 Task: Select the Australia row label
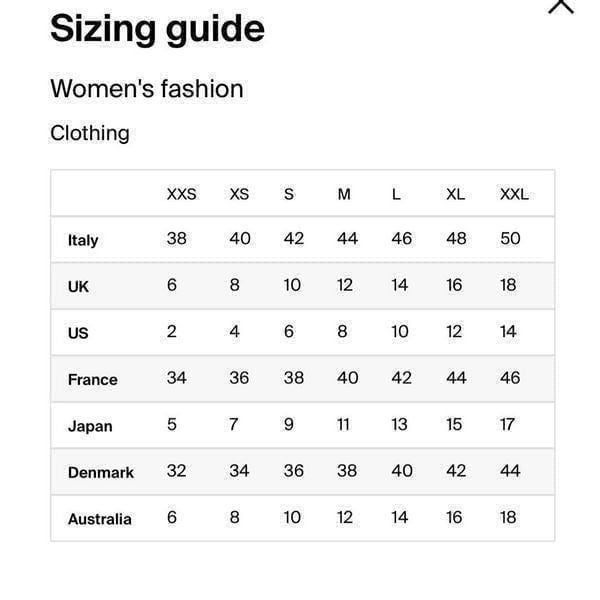point(99,519)
